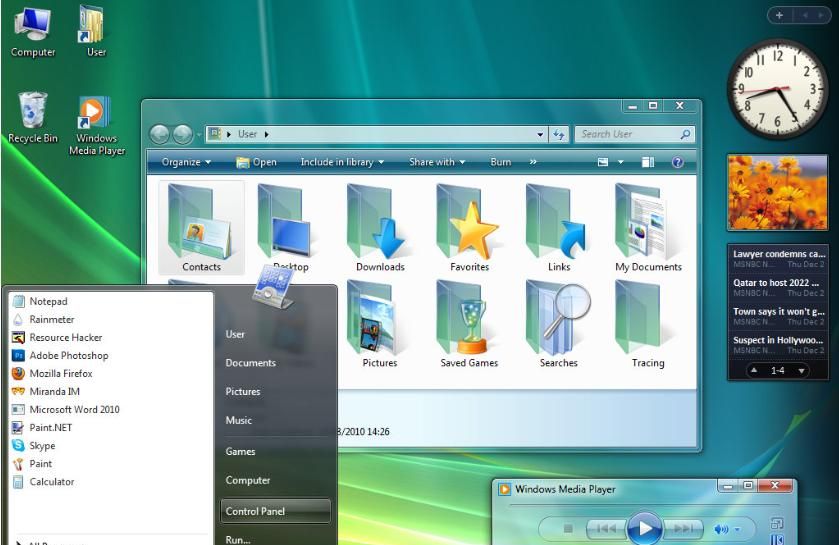The image size is (839, 545).
Task: Open Mozilla Firefox from Start menu
Action: pyautogui.click(x=111, y=373)
